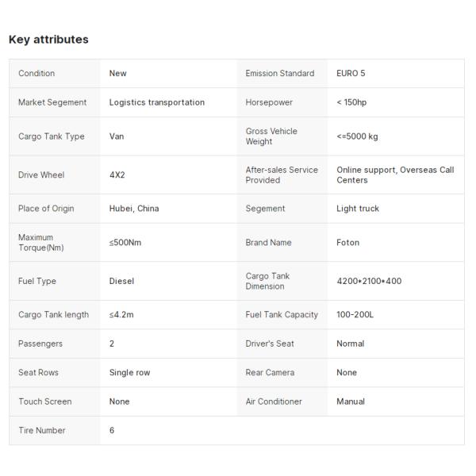
Task: Select the 4X2 drive wheel value
Action: 117,175
